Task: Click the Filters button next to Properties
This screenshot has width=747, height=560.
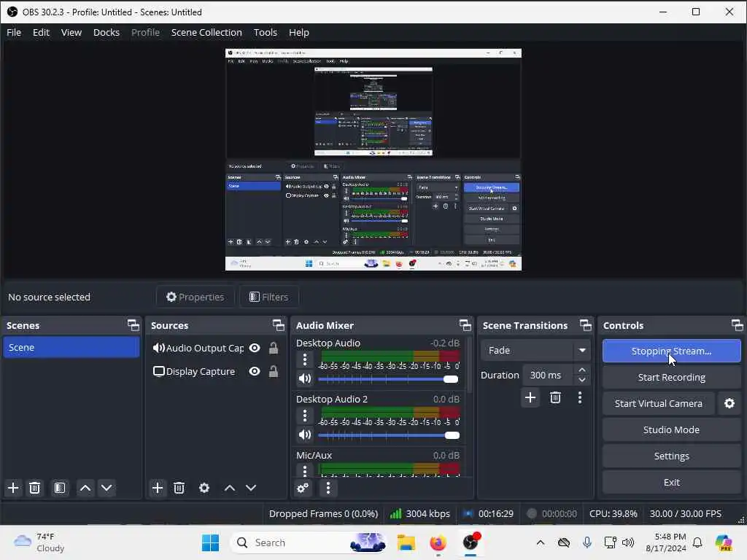Action: 269,297
